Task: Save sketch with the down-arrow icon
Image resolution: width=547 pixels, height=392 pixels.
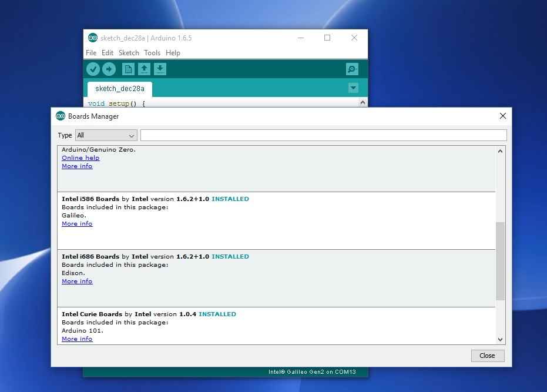Action: pos(160,69)
